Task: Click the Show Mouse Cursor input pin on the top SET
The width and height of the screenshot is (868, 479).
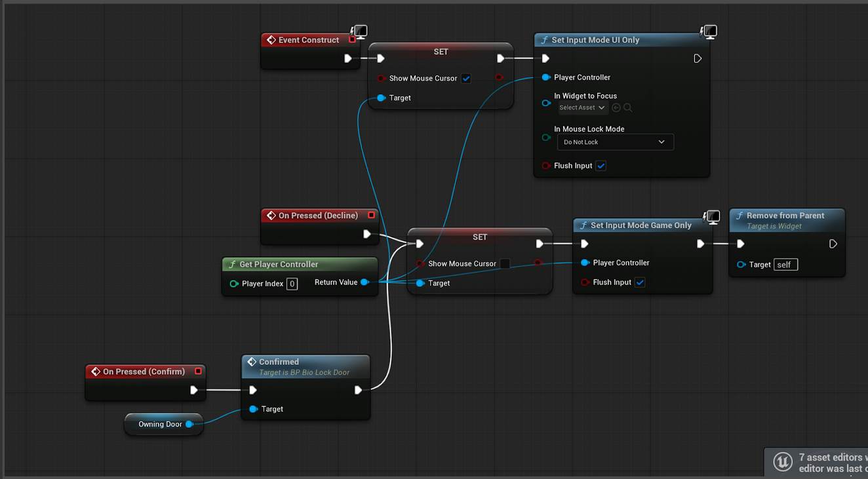Action: [381, 78]
